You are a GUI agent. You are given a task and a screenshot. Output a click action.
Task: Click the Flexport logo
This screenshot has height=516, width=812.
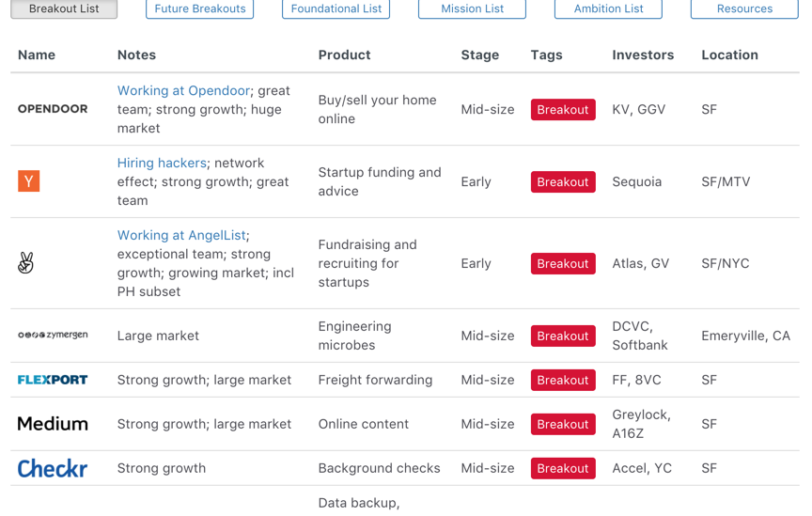[x=53, y=380]
